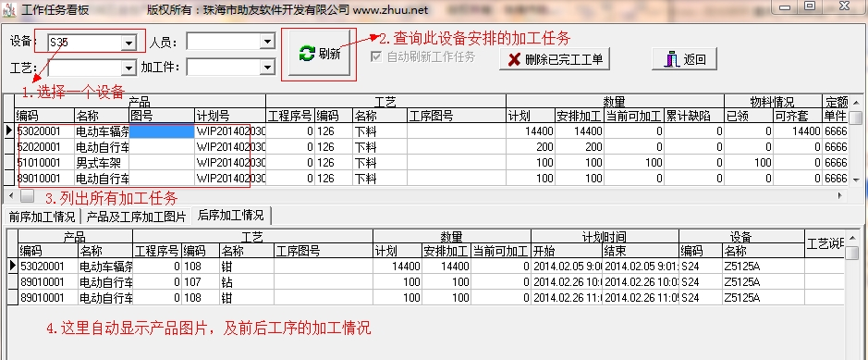Click lower table vertical scrollbar thumb
This screenshot has height=360, width=868.
pyautogui.click(x=852, y=253)
